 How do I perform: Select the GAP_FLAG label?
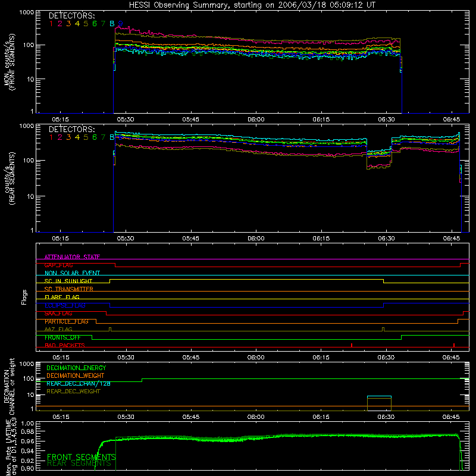[58, 265]
